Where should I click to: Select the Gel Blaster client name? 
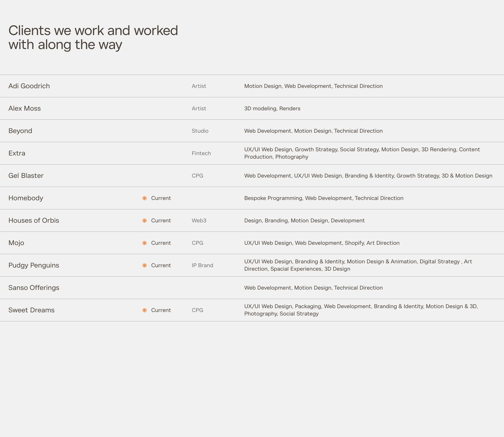(x=26, y=176)
